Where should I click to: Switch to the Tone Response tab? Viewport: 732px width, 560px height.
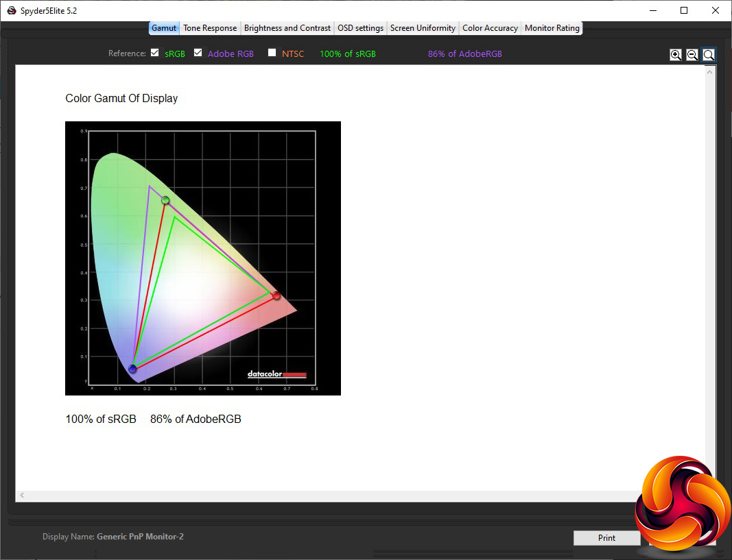click(x=210, y=28)
